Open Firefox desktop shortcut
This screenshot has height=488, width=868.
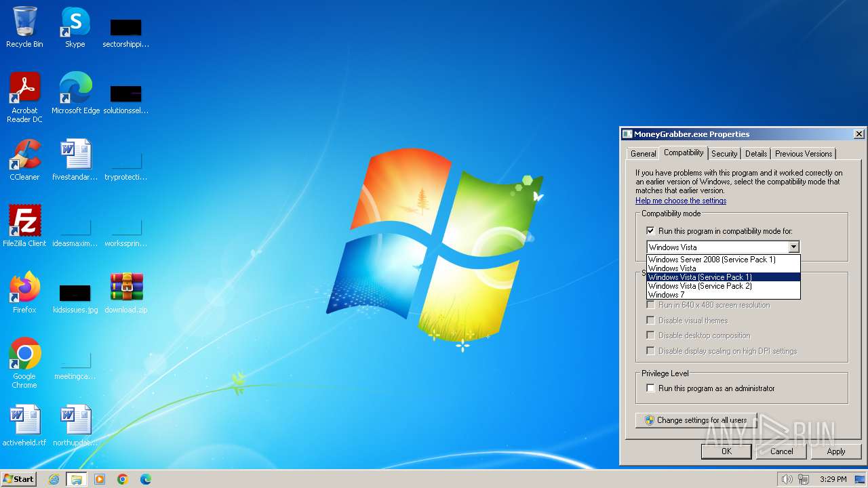(24, 293)
